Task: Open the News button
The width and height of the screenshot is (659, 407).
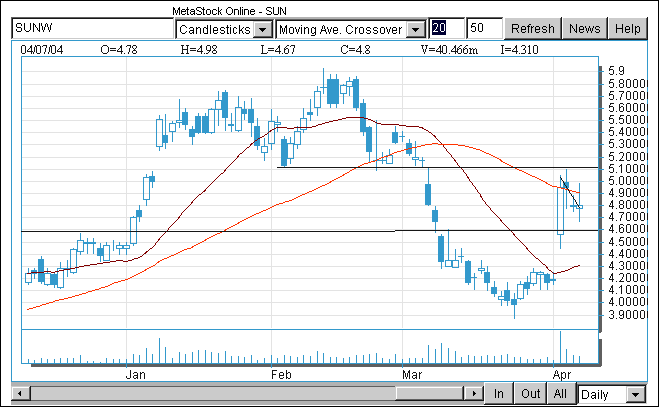Action: point(585,29)
